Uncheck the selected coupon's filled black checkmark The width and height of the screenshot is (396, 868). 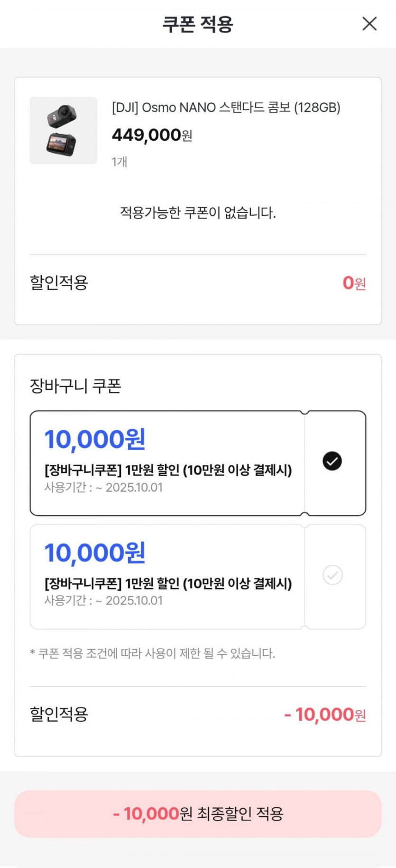(x=332, y=461)
